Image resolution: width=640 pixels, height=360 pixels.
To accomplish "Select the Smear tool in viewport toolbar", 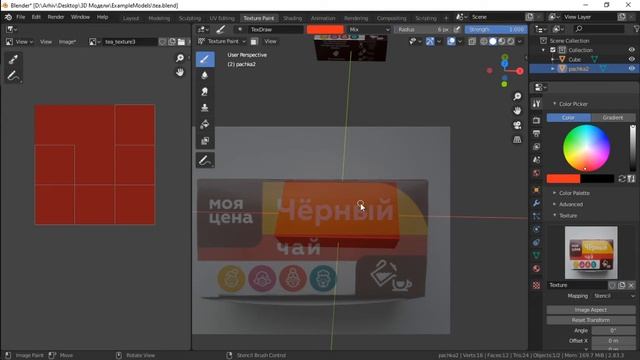I will coord(205,92).
